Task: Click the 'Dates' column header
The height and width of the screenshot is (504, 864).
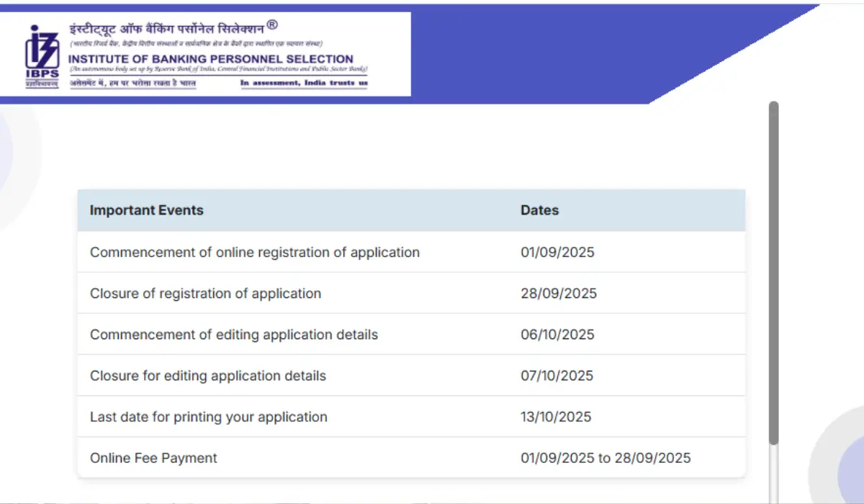Action: point(539,210)
